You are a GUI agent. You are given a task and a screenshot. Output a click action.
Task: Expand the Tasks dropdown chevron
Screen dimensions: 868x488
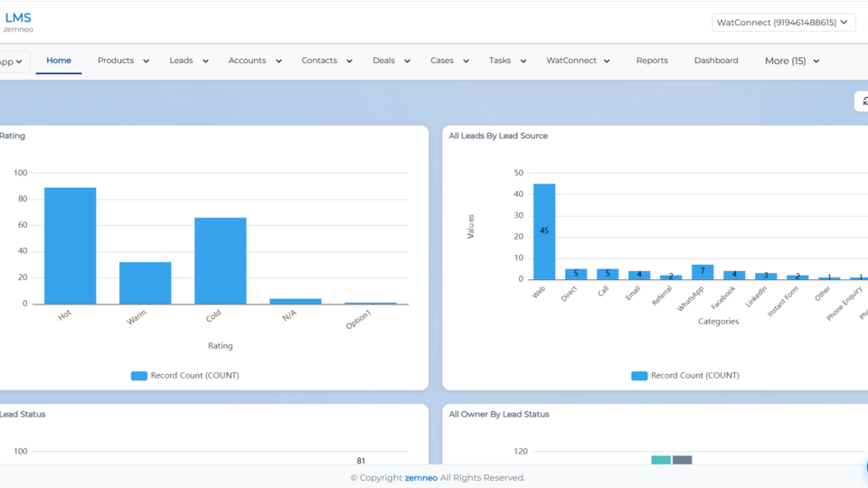524,61
